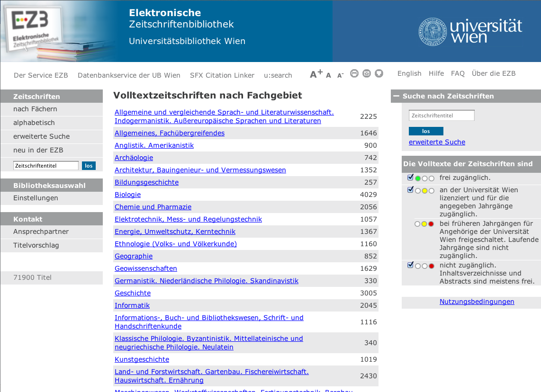Open the 'Allgemeines, Fachübergreifendes' subject
This screenshot has height=392, width=541.
click(170, 133)
